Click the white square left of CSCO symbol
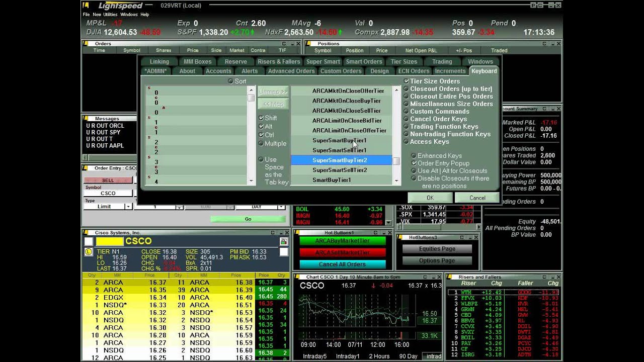 pos(89,241)
